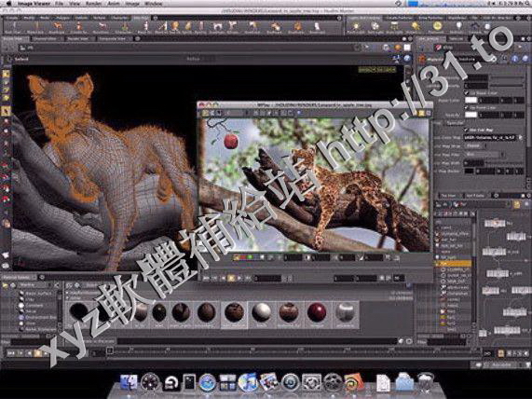Open the Image menu
The height and width of the screenshot is (399, 532).
pos(132,4)
